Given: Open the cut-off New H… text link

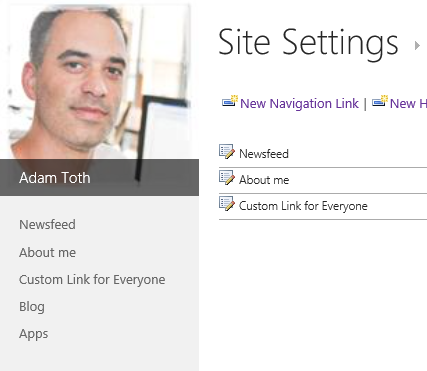Looking at the screenshot, I should 408,103.
